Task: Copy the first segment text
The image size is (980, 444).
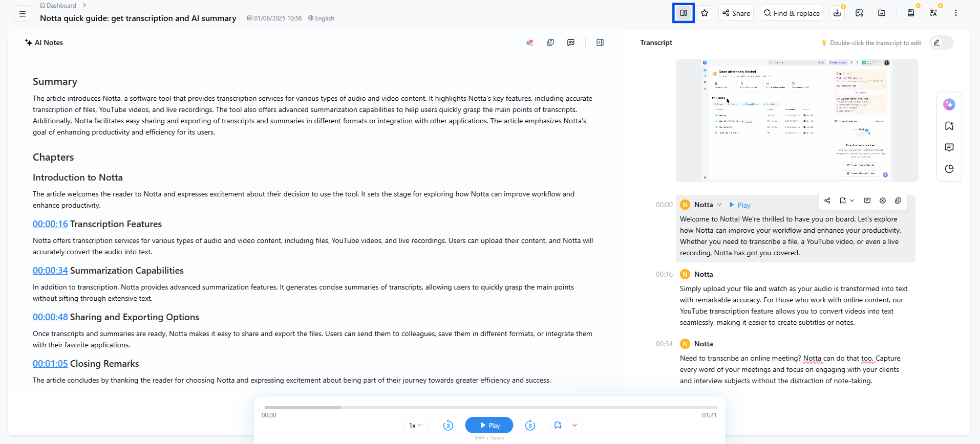Action: [x=898, y=201]
